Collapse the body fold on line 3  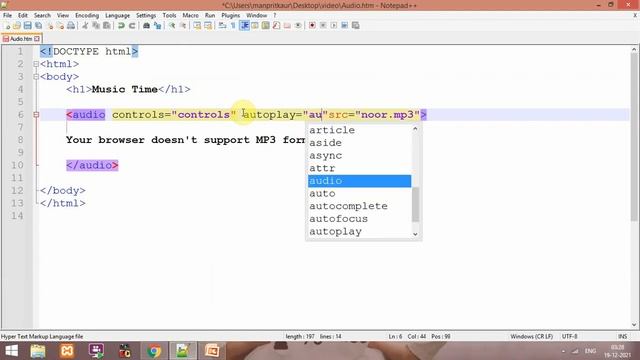tap(36, 77)
